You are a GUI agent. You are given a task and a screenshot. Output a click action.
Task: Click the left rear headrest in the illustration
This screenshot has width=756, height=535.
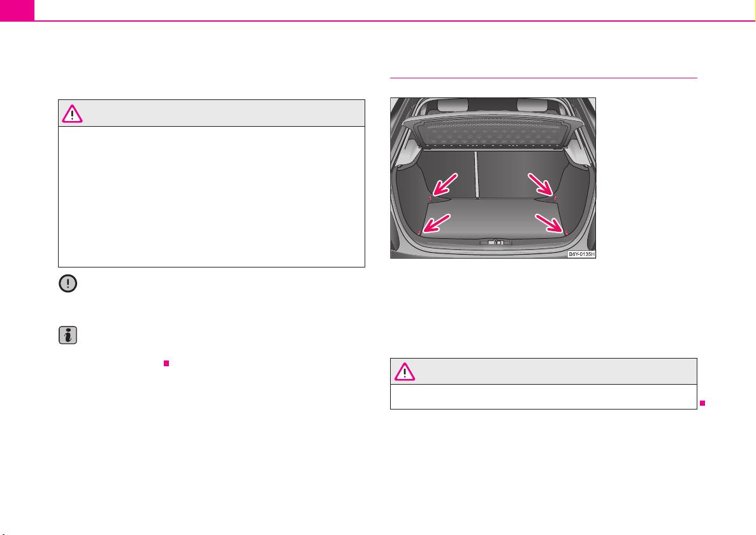(x=452, y=104)
